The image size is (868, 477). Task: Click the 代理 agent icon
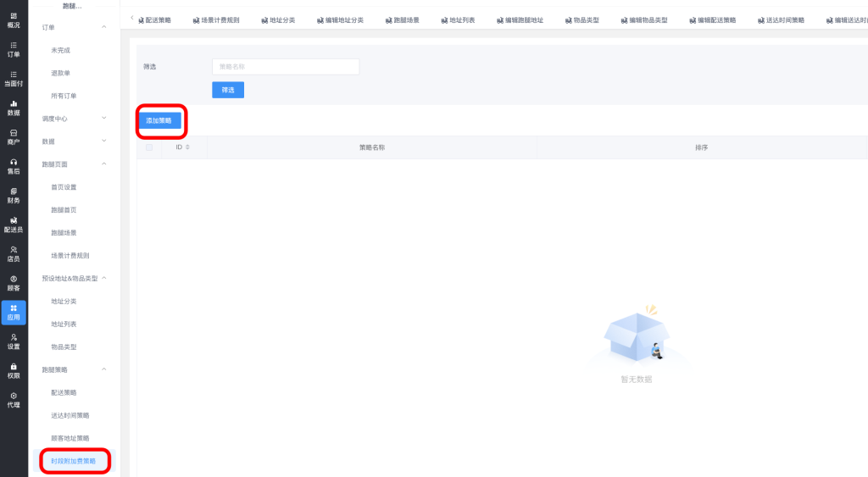pyautogui.click(x=14, y=400)
